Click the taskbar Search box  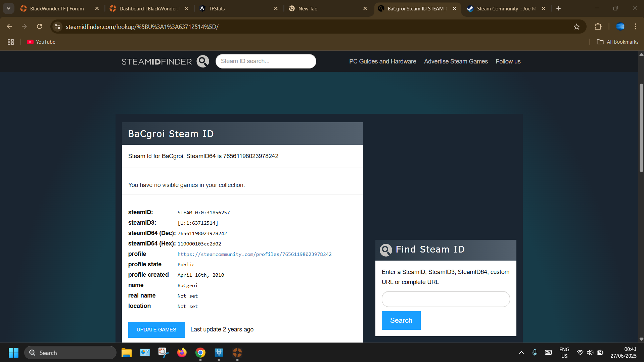[70, 353]
